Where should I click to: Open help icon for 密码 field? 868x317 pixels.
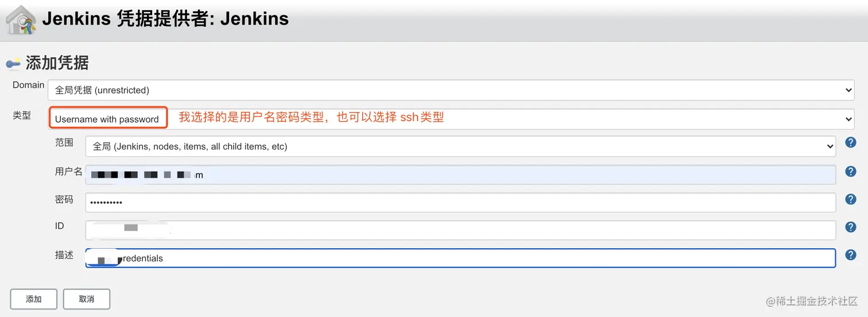point(851,199)
